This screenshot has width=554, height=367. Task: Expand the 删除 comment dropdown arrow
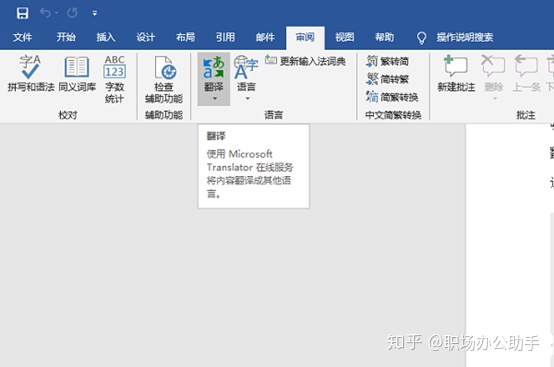495,99
